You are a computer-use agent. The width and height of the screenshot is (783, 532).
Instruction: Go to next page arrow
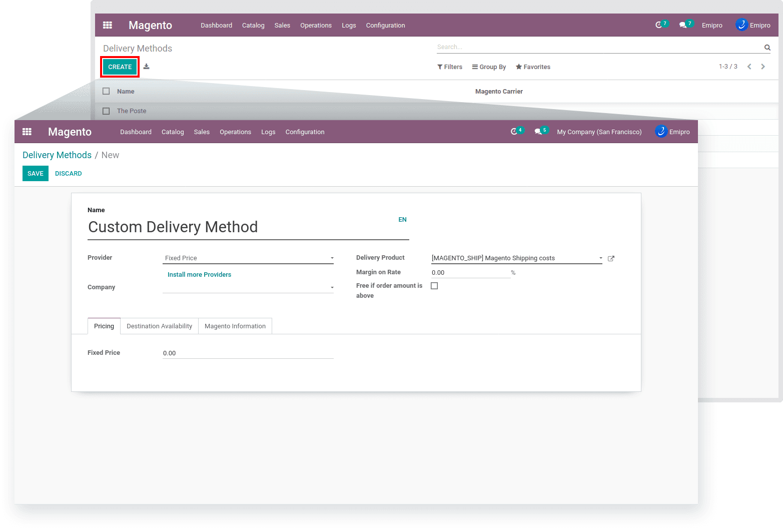(763, 67)
